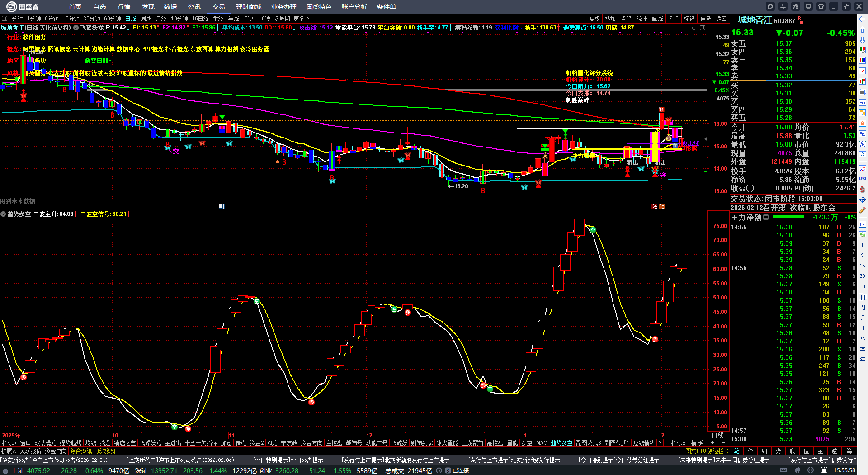
Task: Click the 上证 index value 4075.92
Action: 38,470
